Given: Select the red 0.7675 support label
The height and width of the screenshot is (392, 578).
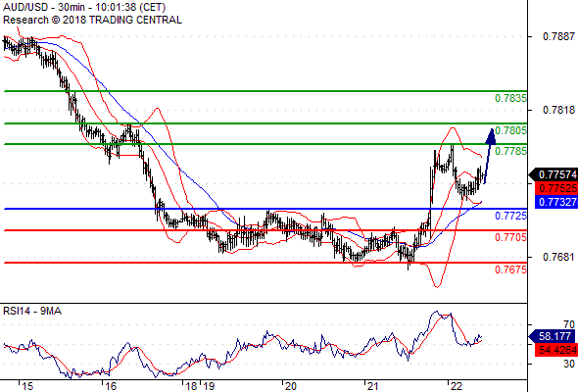Looking at the screenshot, I should tap(510, 269).
